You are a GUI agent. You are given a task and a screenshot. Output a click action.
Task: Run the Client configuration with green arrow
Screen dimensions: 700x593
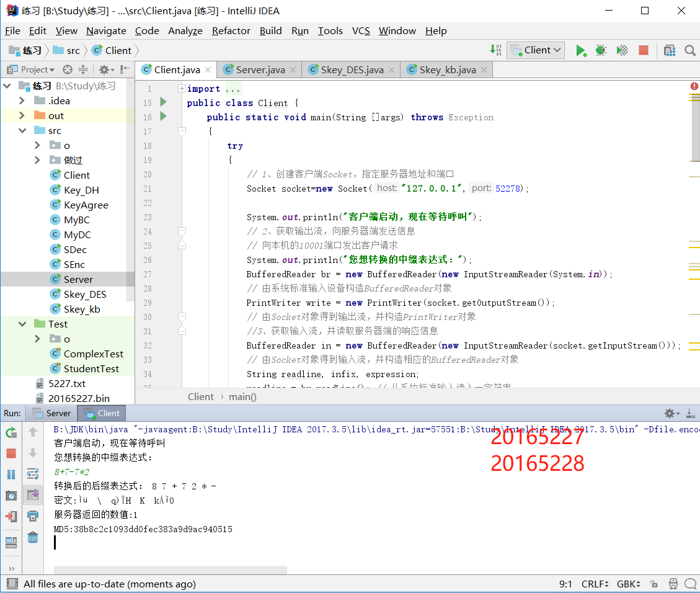(580, 50)
